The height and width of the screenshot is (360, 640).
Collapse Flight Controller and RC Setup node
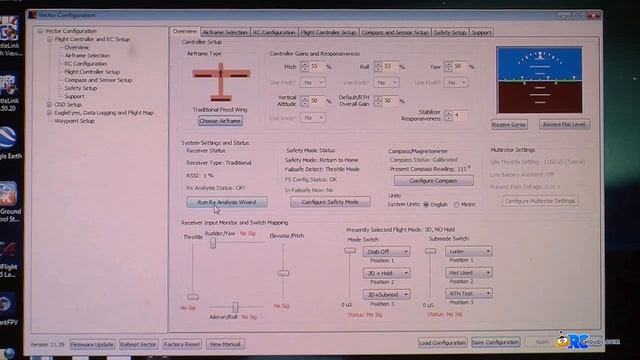pos(49,39)
